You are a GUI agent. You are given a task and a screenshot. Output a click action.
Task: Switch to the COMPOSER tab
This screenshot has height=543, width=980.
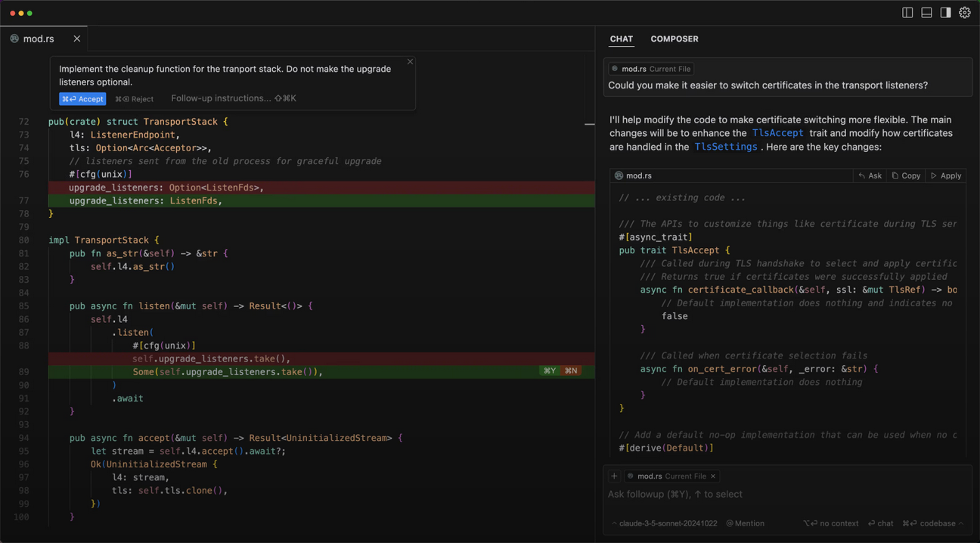click(674, 39)
